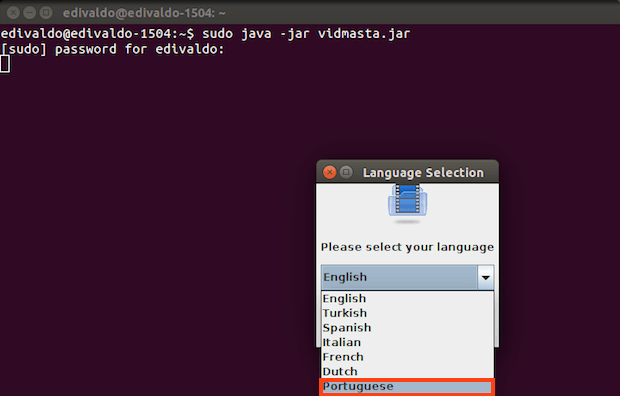The image size is (620, 396).
Task: Click the Vidmasta film strip icon
Action: [x=407, y=201]
